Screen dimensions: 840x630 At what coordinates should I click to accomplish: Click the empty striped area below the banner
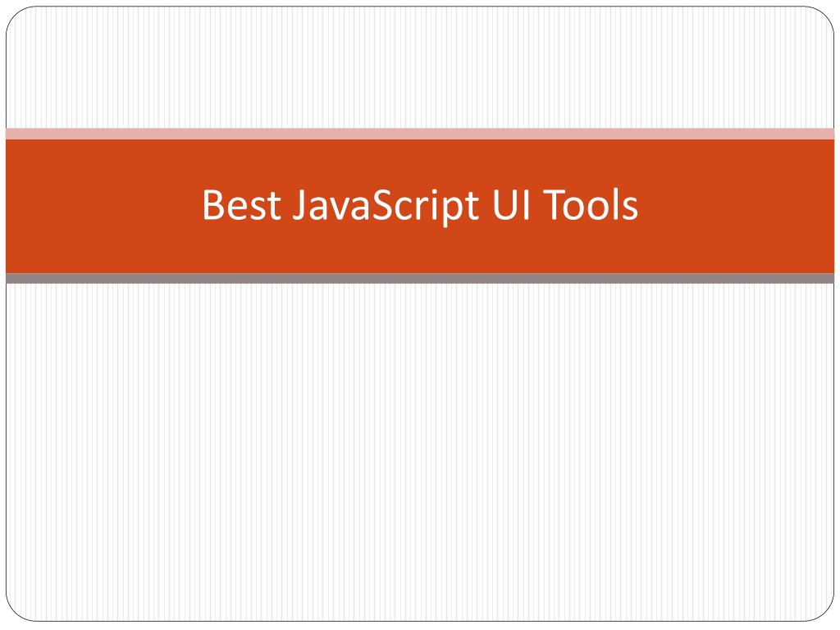[420, 453]
